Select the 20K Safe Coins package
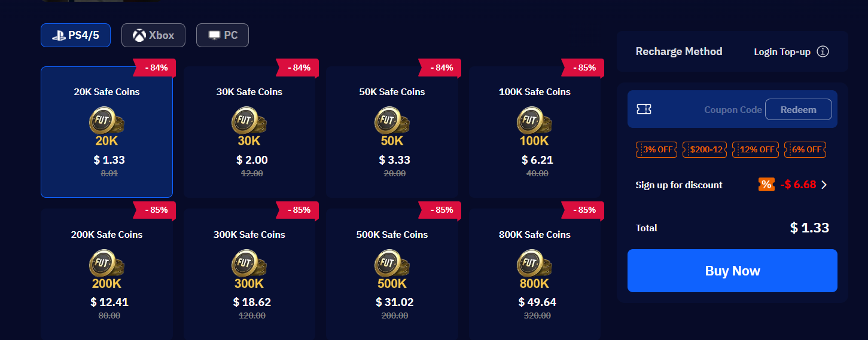 coord(106,132)
